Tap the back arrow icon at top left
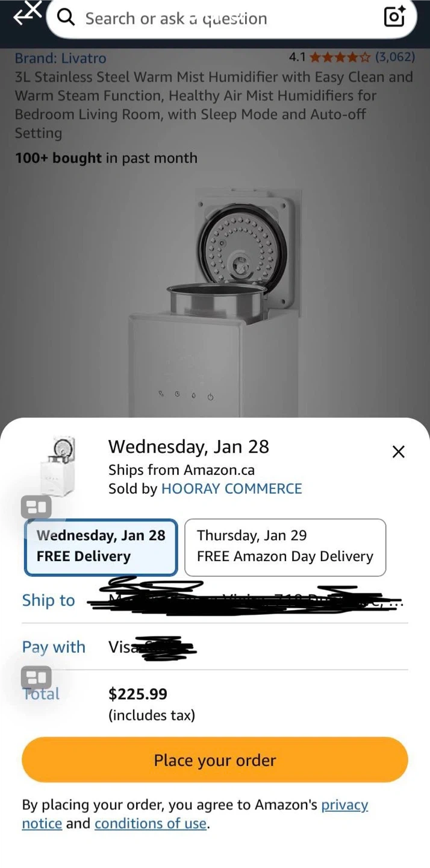The height and width of the screenshot is (868, 430). tap(26, 13)
